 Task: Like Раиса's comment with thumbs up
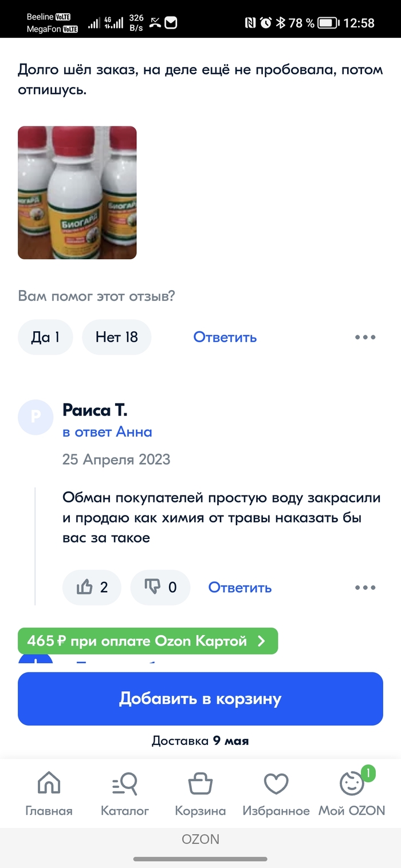pyautogui.click(x=92, y=587)
